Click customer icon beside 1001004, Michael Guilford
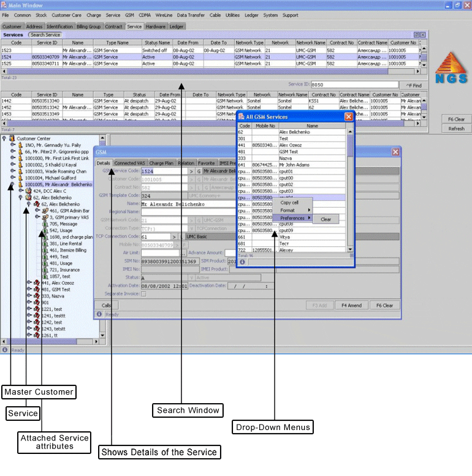 (x=20, y=178)
